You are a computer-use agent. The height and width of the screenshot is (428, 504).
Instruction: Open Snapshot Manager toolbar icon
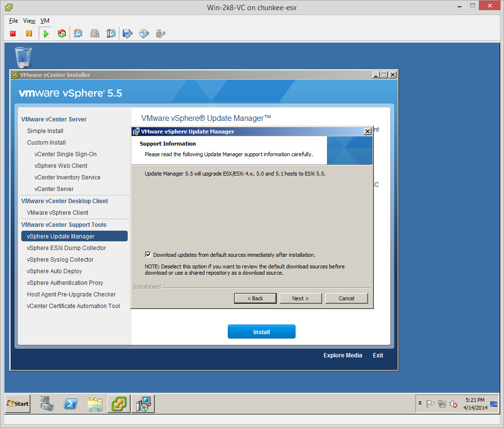pos(111,33)
